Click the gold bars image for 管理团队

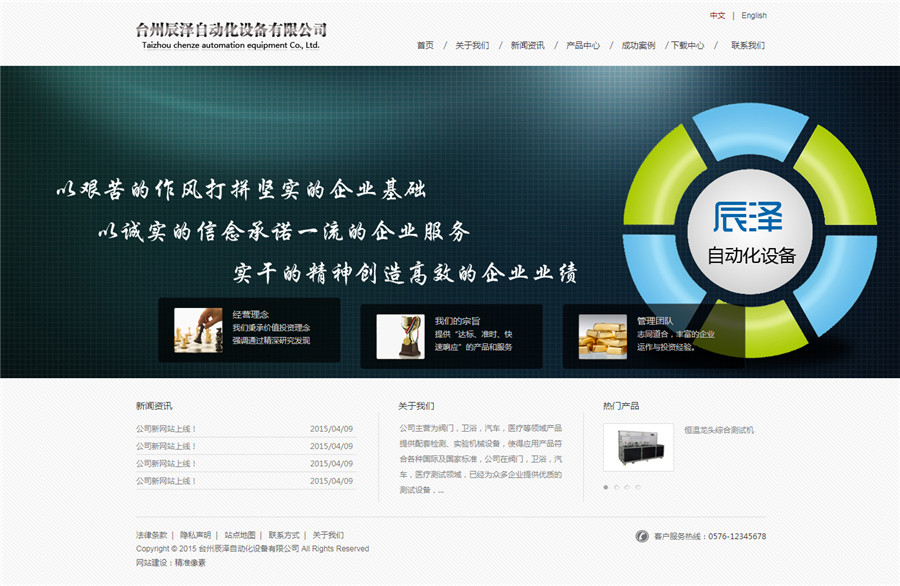point(602,337)
